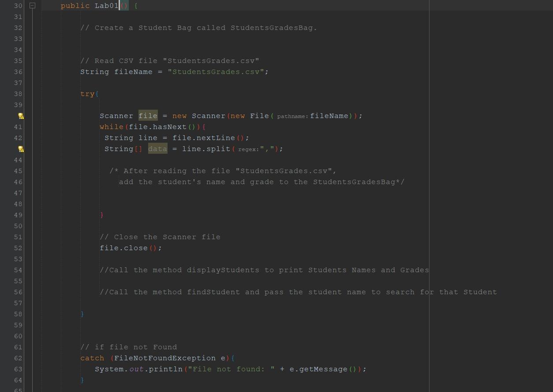Click the try keyword on line 38

(x=87, y=94)
